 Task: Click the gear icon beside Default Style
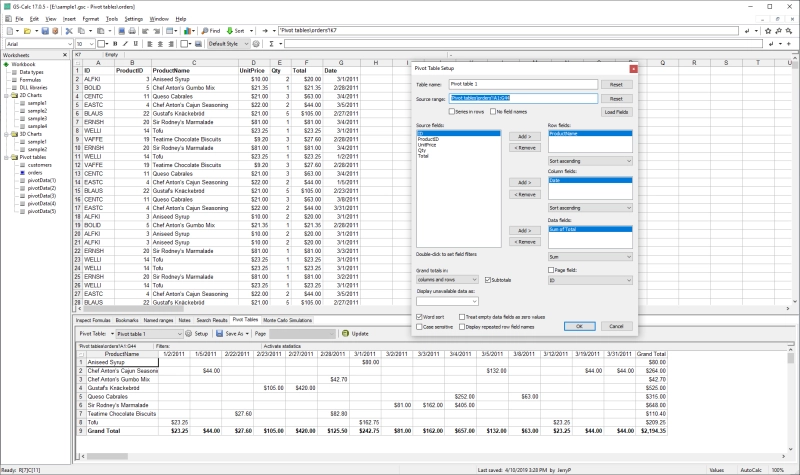pyautogui.click(x=256, y=44)
